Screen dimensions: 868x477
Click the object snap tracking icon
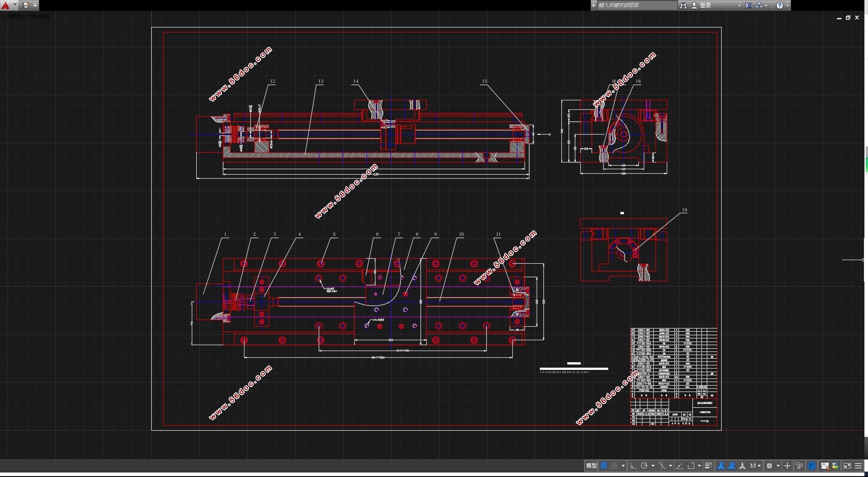click(x=680, y=466)
